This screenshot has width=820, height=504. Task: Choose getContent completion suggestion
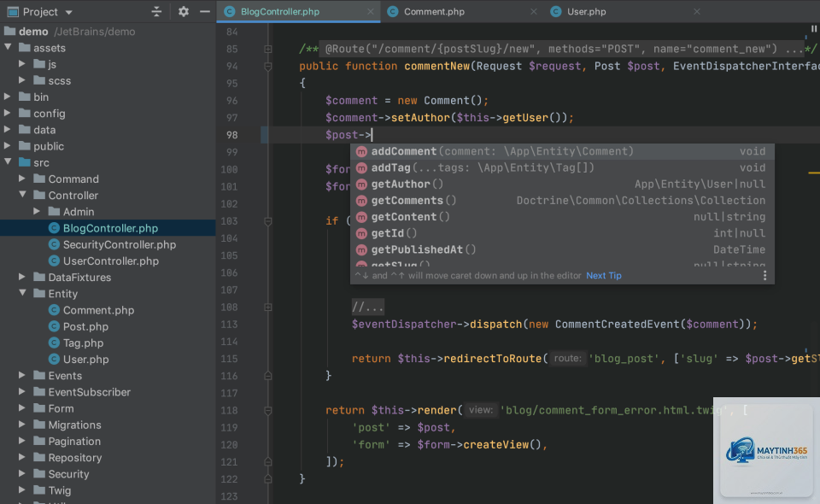pyautogui.click(x=562, y=216)
